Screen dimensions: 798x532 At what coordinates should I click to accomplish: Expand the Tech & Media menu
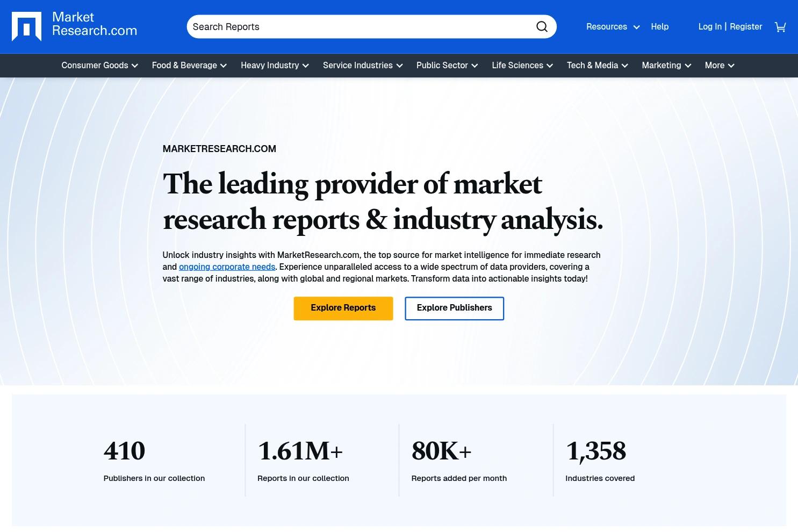[597, 66]
